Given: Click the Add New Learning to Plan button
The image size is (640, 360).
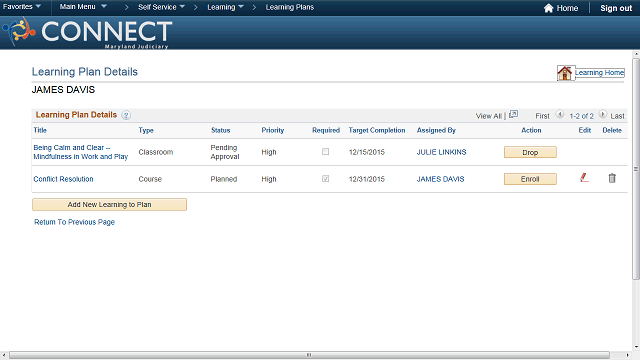Looking at the screenshot, I should [x=109, y=204].
